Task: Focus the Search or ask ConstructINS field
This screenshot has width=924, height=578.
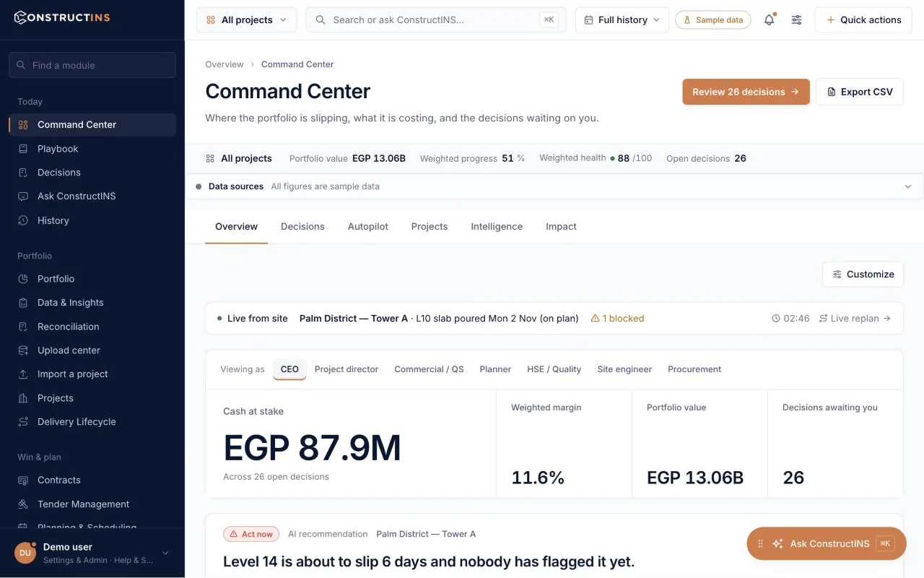Action: tap(436, 20)
